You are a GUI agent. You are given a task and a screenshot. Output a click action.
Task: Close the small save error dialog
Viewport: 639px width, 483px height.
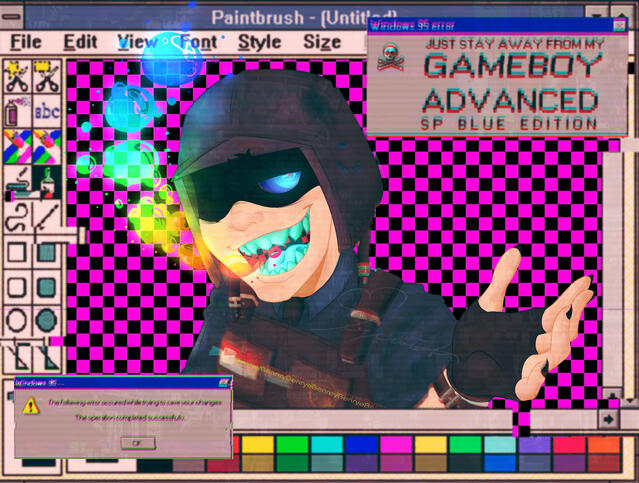[x=225, y=382]
